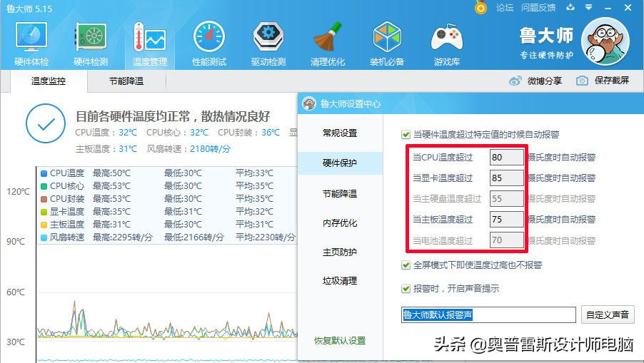This screenshot has height=363, width=644.
Task: Open 硬件体检 hardware checkup
Action: 31,44
